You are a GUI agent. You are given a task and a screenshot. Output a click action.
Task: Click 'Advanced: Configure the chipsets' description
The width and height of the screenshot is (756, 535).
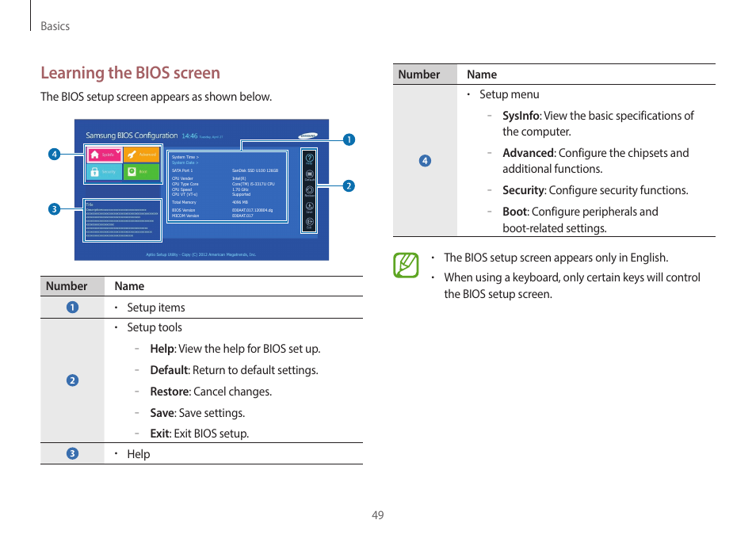coord(595,161)
